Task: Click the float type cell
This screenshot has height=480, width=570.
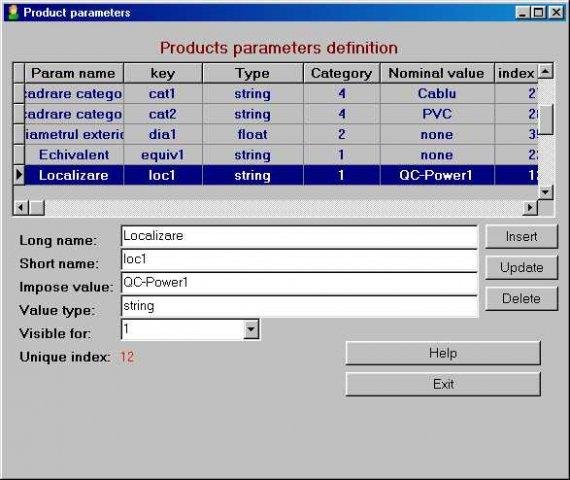Action: click(x=253, y=135)
